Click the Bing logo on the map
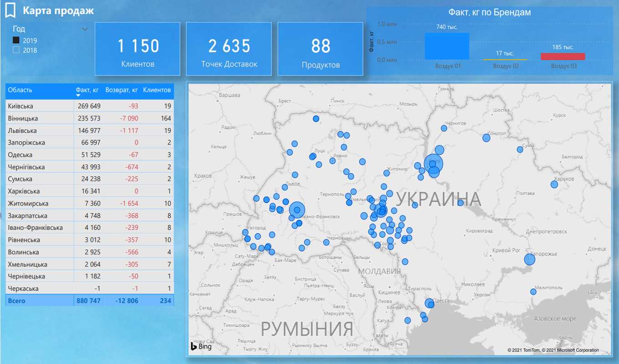The width and height of the screenshot is (619, 364). [202, 347]
